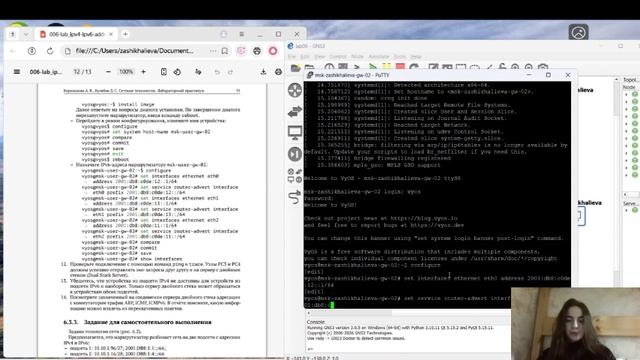The height and width of the screenshot is (360, 640).
Task: Click the PDF zoom out minus button
Action: tap(108, 72)
